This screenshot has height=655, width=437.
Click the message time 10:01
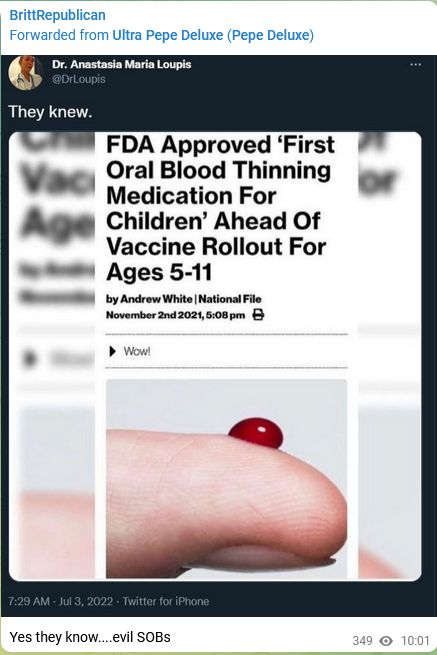415,641
